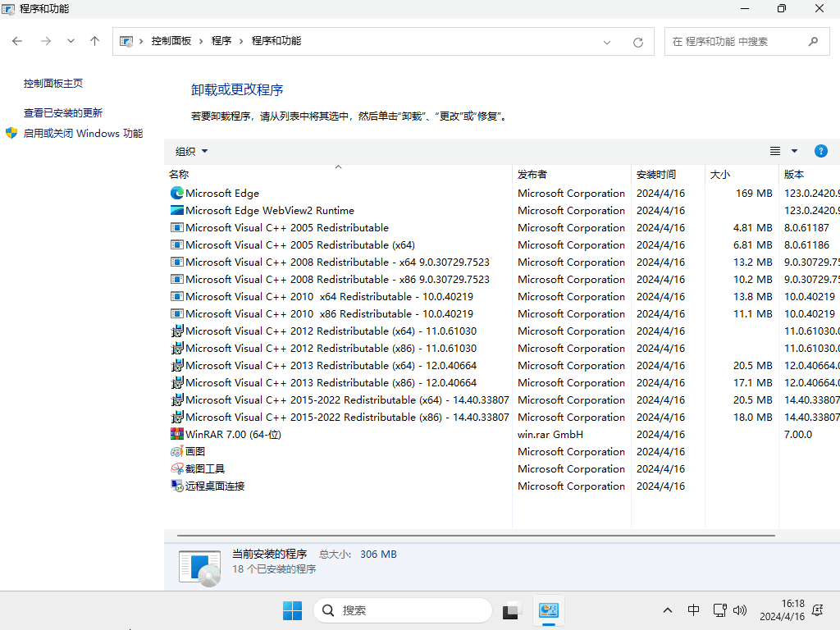
Task: Open 查看已安装的更新 link
Action: pyautogui.click(x=62, y=112)
